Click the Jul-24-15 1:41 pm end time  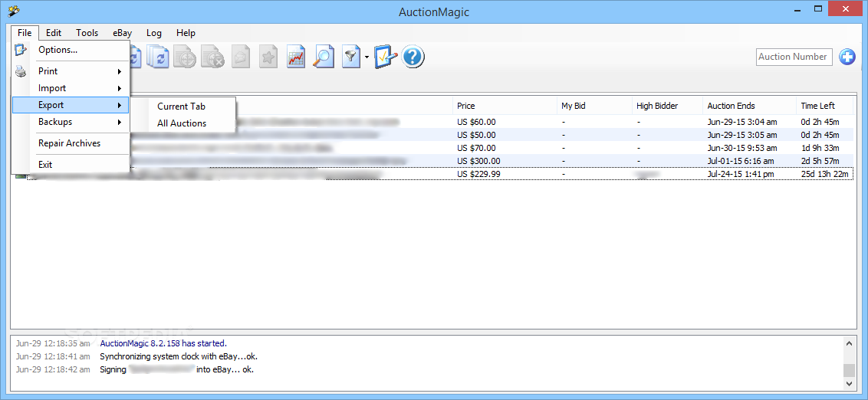click(741, 174)
